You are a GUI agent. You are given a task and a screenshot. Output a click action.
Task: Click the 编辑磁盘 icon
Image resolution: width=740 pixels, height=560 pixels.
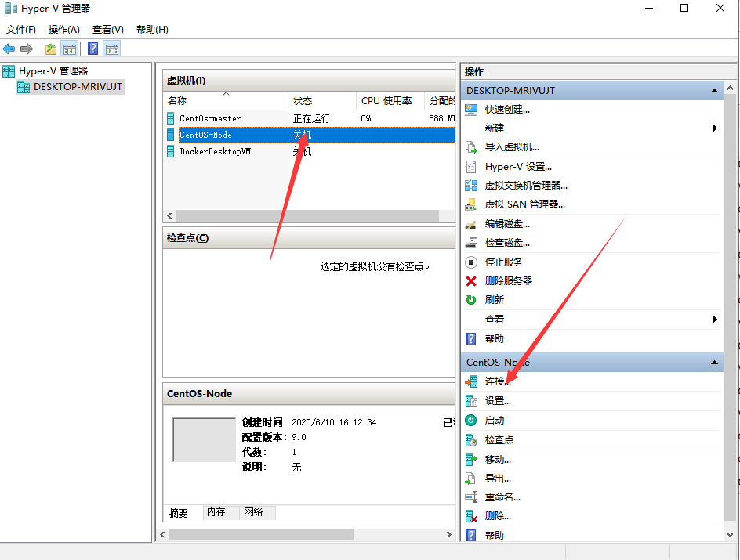(x=471, y=224)
